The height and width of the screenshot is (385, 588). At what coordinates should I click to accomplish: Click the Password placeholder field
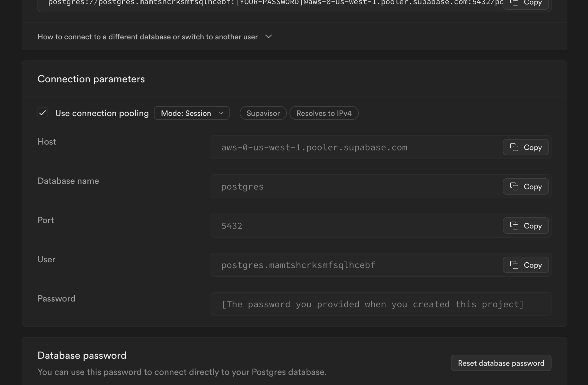[x=381, y=304]
